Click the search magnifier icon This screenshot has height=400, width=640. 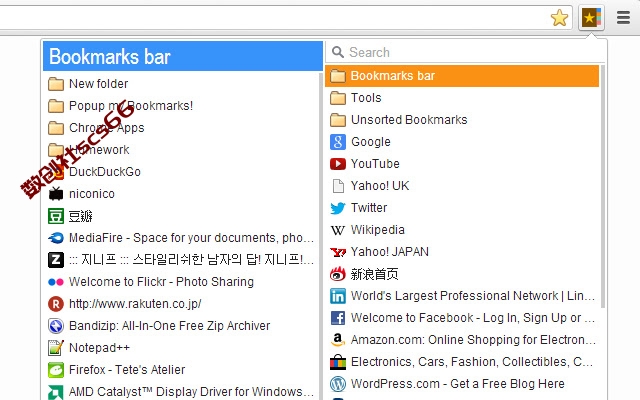[338, 52]
